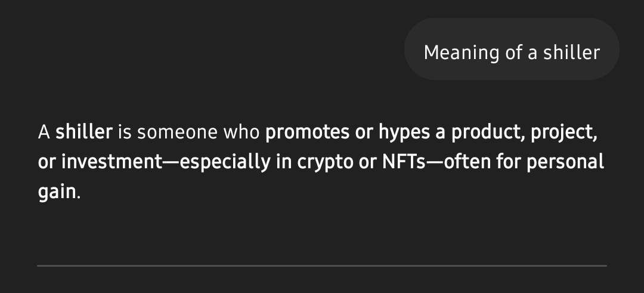Click the 'Meaning of a shiller' message bubble

click(512, 49)
